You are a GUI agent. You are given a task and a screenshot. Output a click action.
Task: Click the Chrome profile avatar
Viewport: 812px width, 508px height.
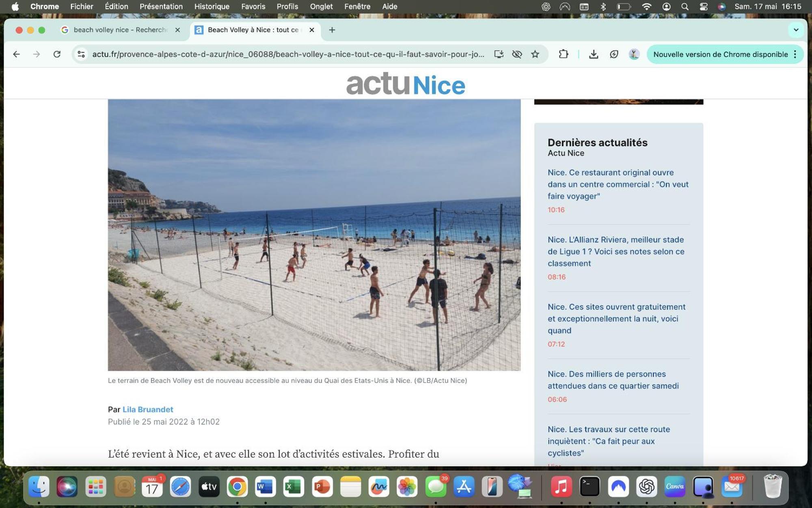634,54
